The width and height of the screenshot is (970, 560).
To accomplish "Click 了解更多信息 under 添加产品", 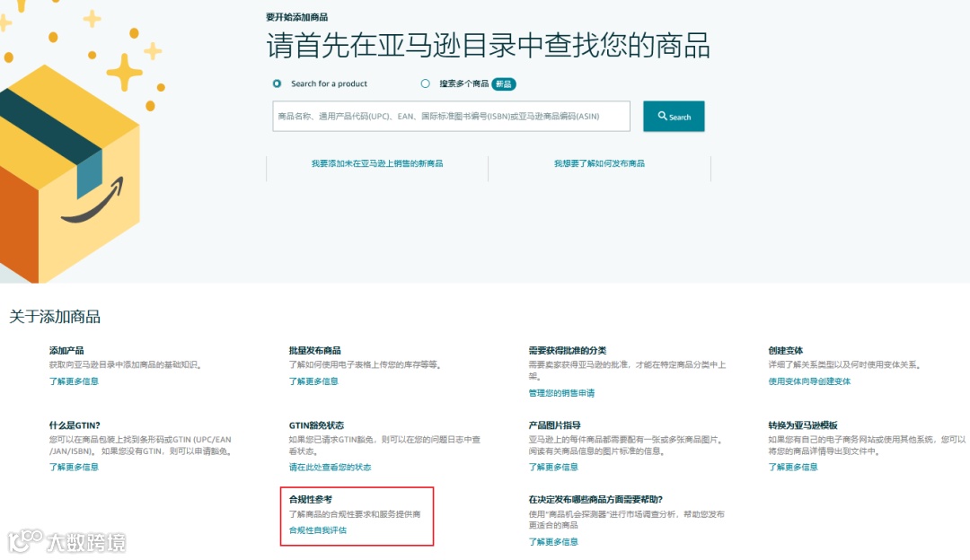I will [74, 381].
